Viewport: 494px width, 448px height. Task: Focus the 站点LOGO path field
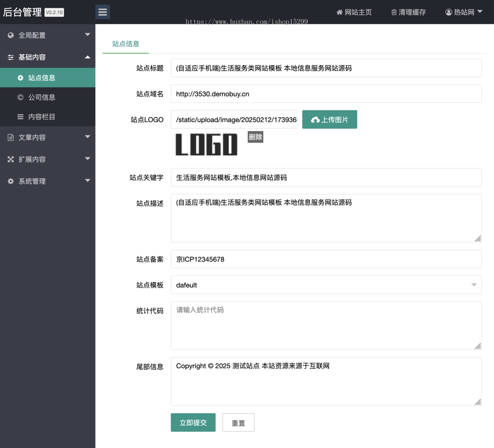[x=234, y=119]
